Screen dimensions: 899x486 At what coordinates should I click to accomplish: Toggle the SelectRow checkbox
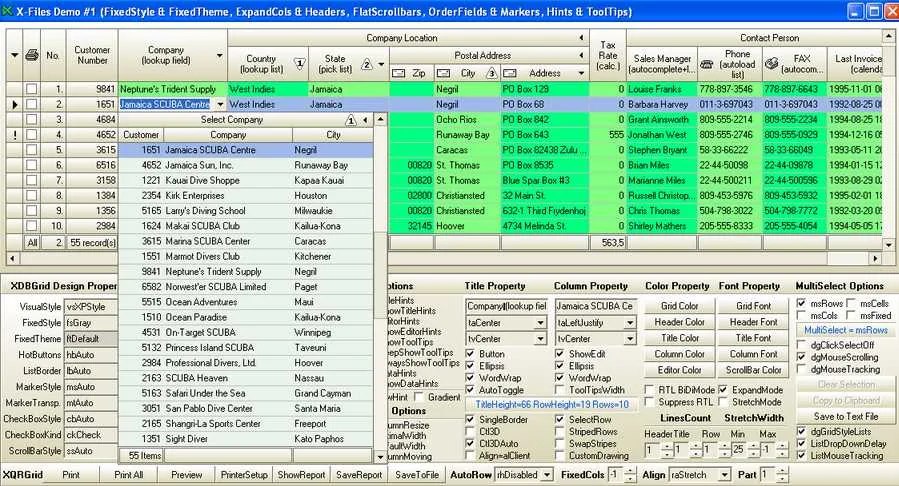pos(560,420)
